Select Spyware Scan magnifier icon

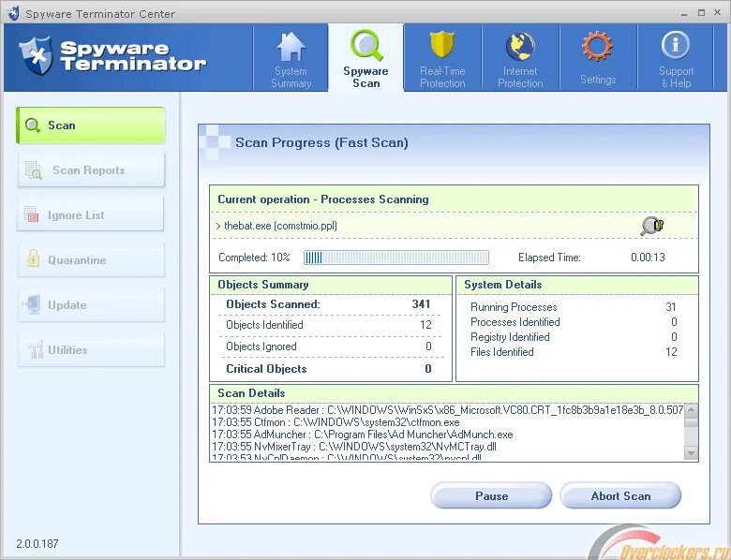tap(366, 46)
